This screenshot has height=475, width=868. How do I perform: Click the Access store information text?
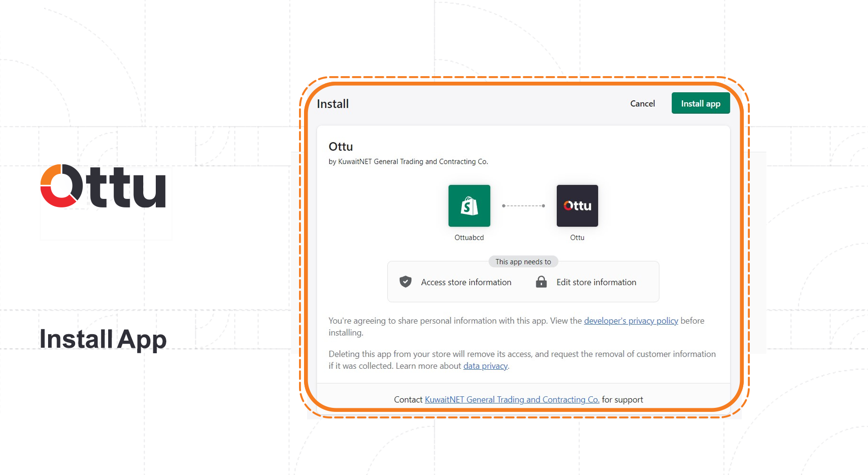[466, 282]
